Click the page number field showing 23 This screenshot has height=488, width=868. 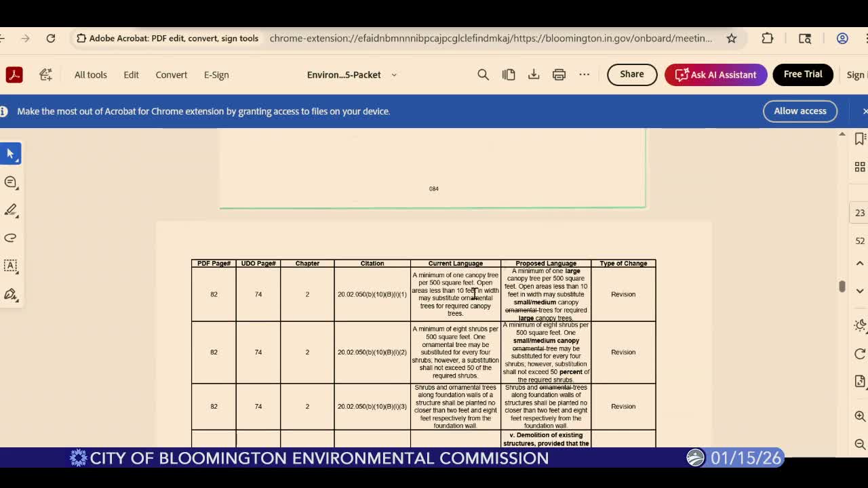[860, 212]
